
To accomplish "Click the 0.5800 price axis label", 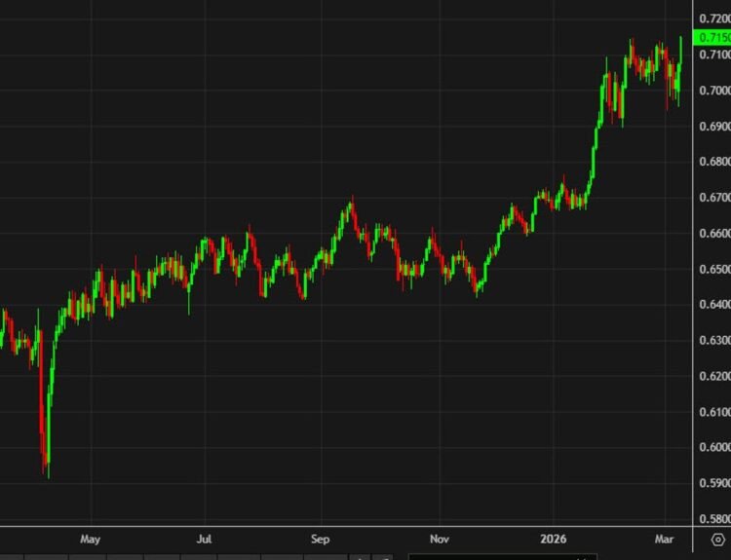I will 714,518.
